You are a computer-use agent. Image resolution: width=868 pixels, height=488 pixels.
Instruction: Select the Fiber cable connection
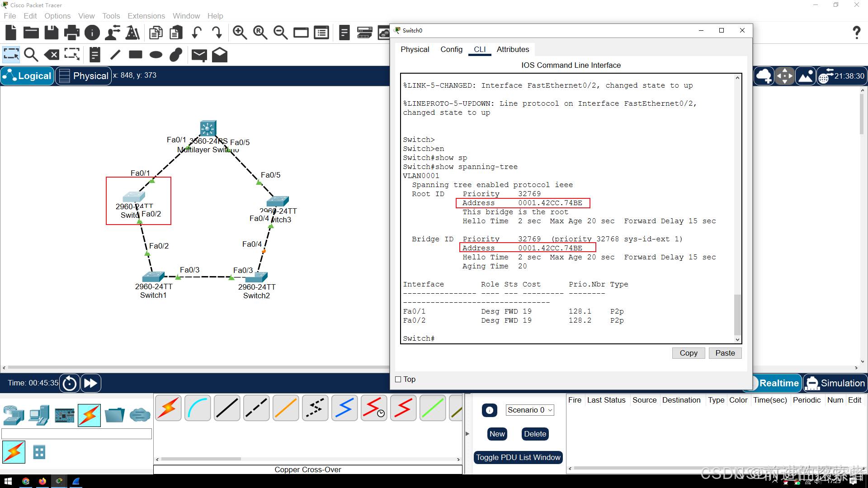tap(286, 408)
